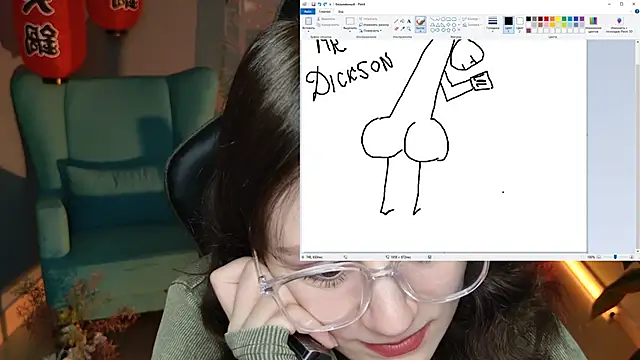The height and width of the screenshot is (360, 640).
Task: Click the Save icon in quick access toolbar
Action: [313, 4]
